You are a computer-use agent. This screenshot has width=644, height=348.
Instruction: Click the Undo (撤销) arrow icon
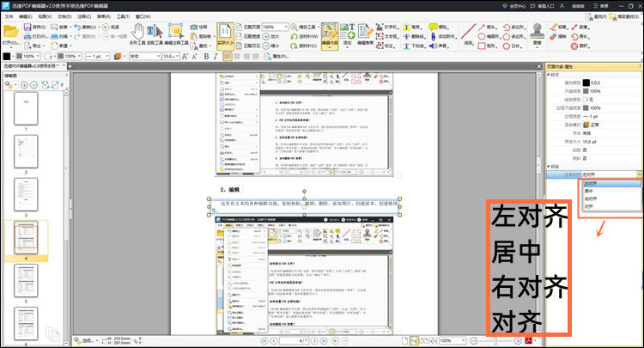click(x=77, y=27)
